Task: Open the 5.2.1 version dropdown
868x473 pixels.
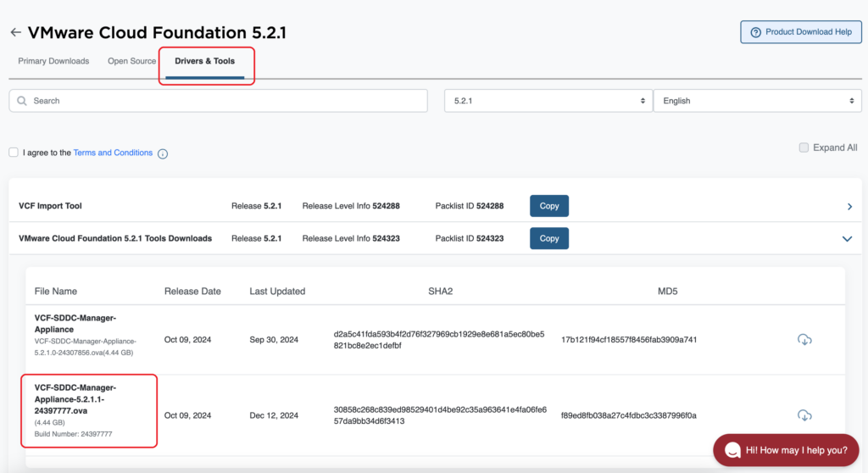Action: coord(548,101)
